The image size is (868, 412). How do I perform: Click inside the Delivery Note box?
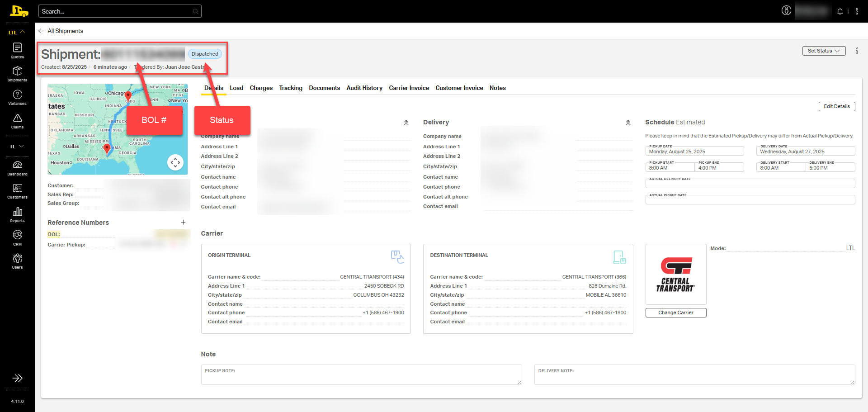[x=695, y=374]
